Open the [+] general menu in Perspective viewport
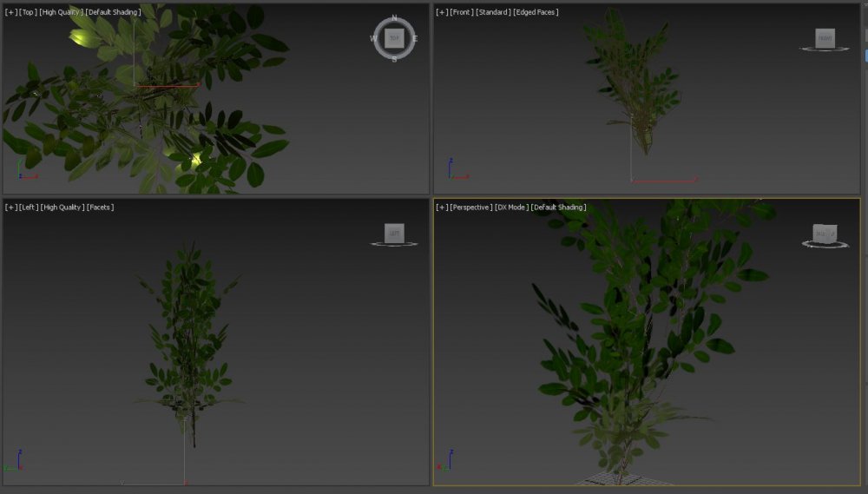 [442, 207]
